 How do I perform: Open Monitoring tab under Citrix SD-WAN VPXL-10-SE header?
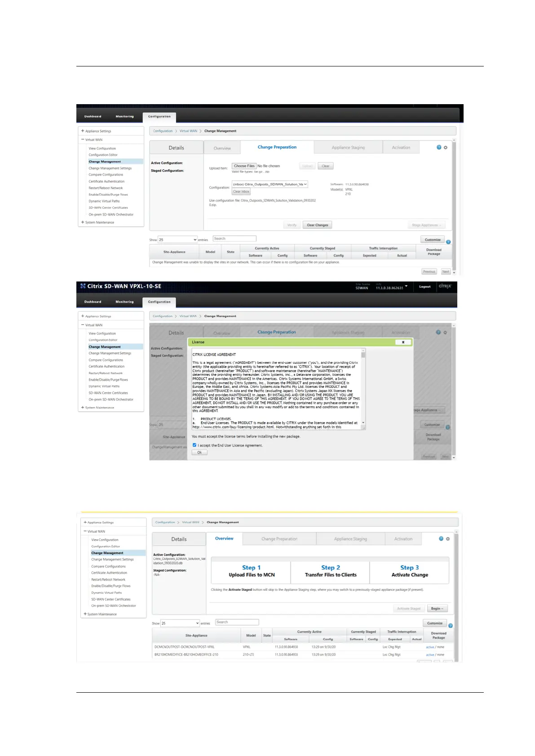click(124, 302)
